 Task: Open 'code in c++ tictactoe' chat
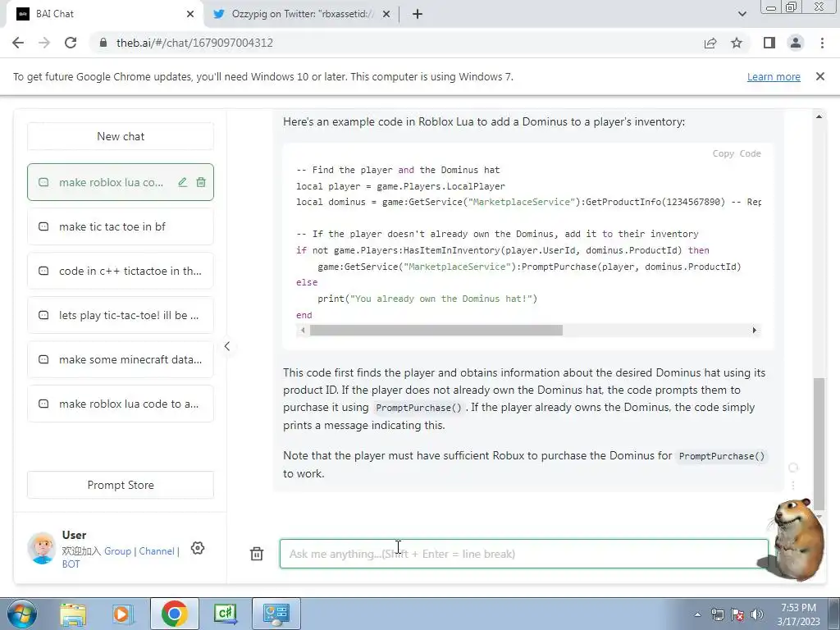pos(121,271)
